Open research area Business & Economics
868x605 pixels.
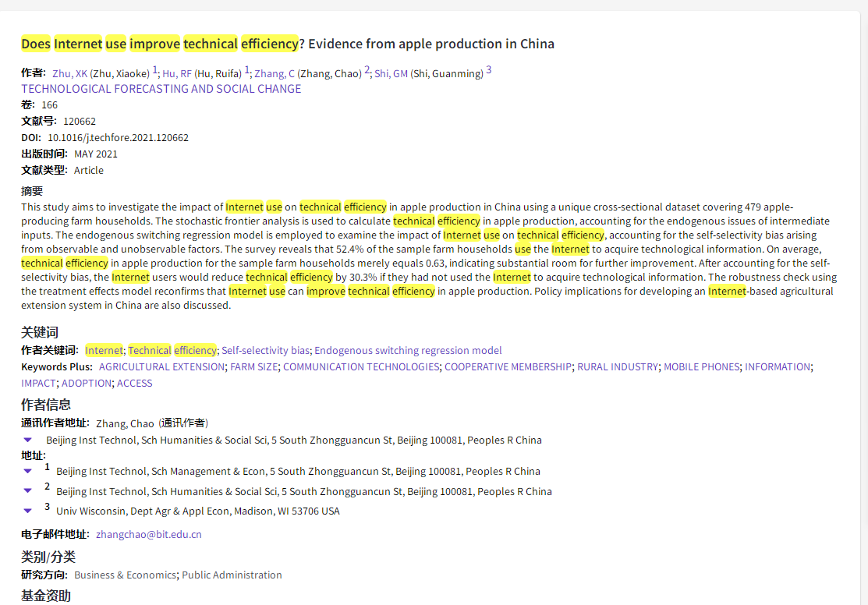pyautogui.click(x=125, y=575)
